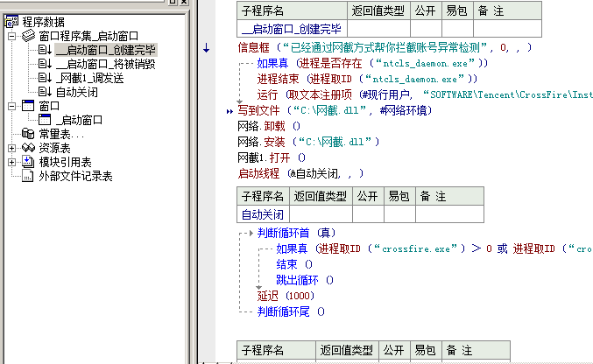Click the 网络.安装 code line
Viewport: 593px width, 364px height.
308,142
